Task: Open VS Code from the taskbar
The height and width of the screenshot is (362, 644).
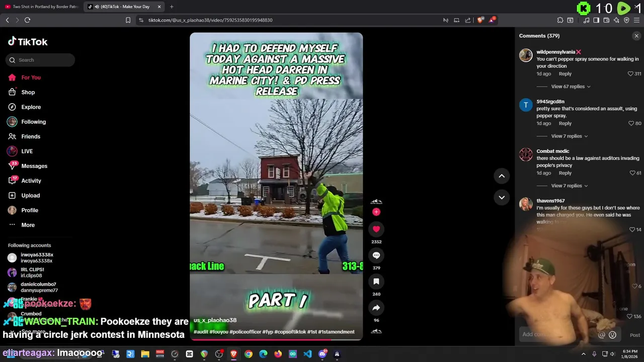Action: pyautogui.click(x=307, y=354)
